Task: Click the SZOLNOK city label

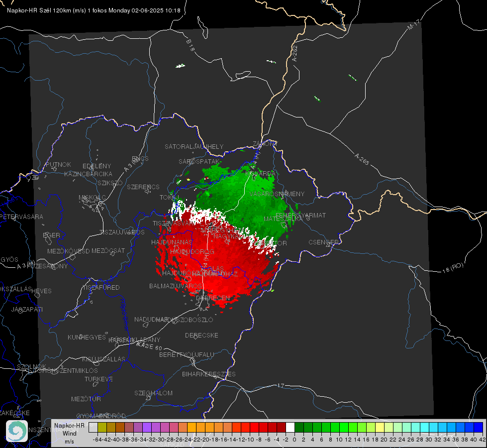Action: point(31,367)
